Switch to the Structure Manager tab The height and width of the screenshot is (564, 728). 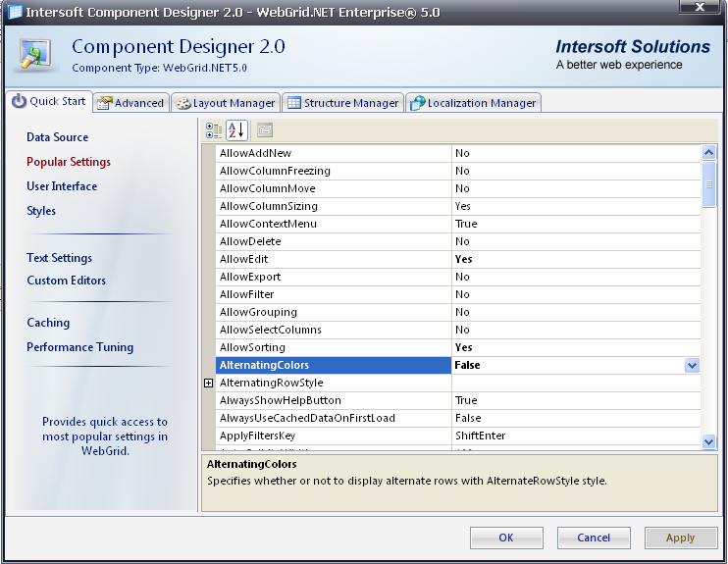tap(342, 103)
